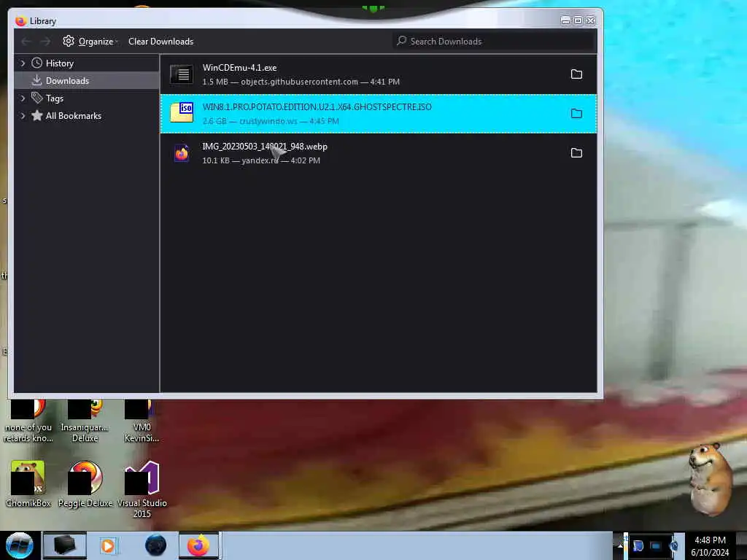Open Visual Studio 2015 desktop shortcut
This screenshot has width=747, height=560.
[x=142, y=489]
